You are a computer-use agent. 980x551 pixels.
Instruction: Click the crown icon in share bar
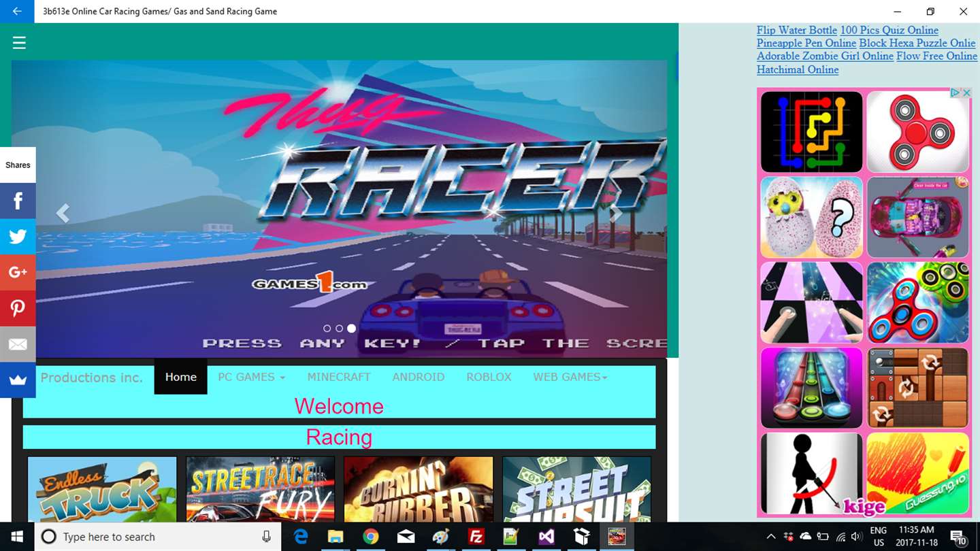pyautogui.click(x=18, y=380)
